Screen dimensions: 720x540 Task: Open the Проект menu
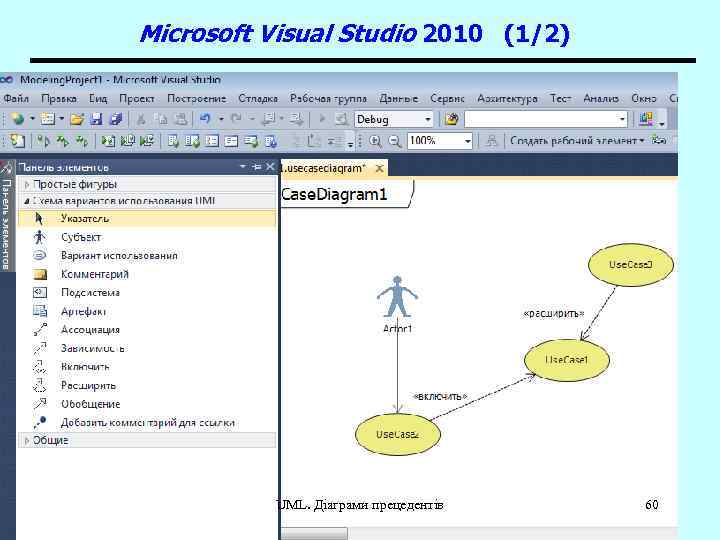click(x=136, y=99)
